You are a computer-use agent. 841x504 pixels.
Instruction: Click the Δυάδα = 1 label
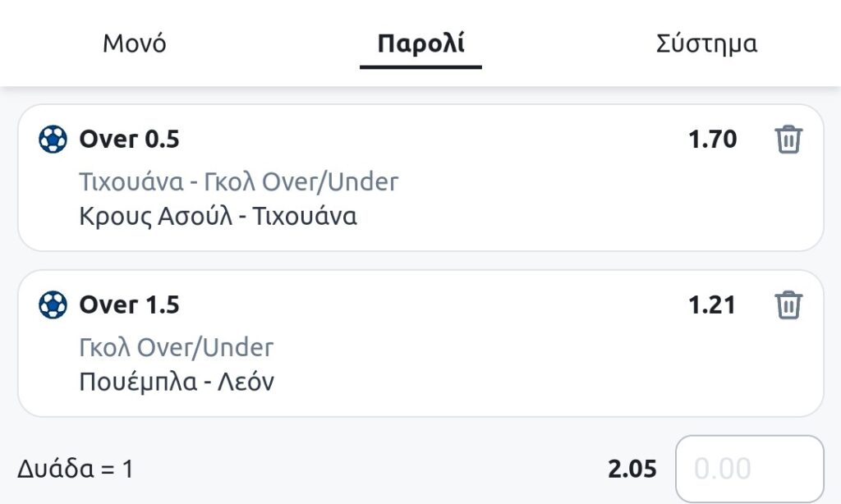point(75,470)
